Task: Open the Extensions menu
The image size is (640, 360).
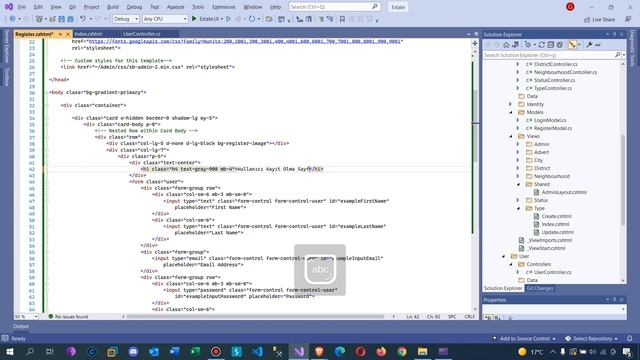Action: point(224,7)
